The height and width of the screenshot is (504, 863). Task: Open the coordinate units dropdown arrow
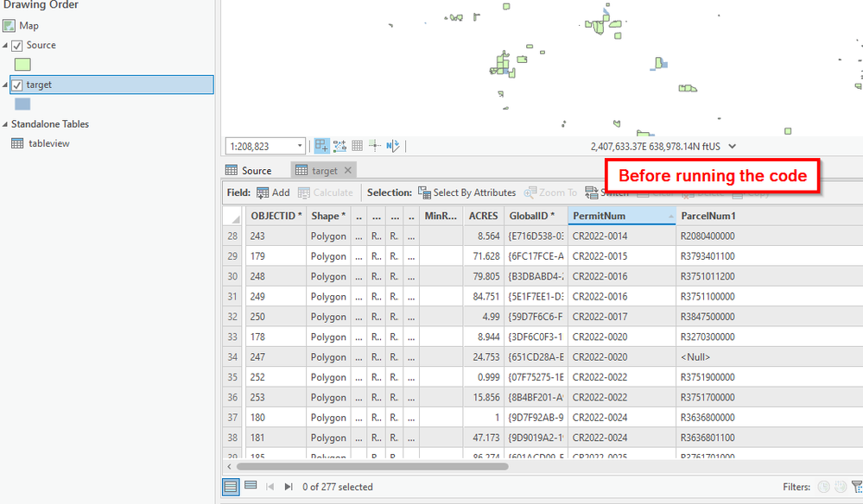(x=732, y=147)
